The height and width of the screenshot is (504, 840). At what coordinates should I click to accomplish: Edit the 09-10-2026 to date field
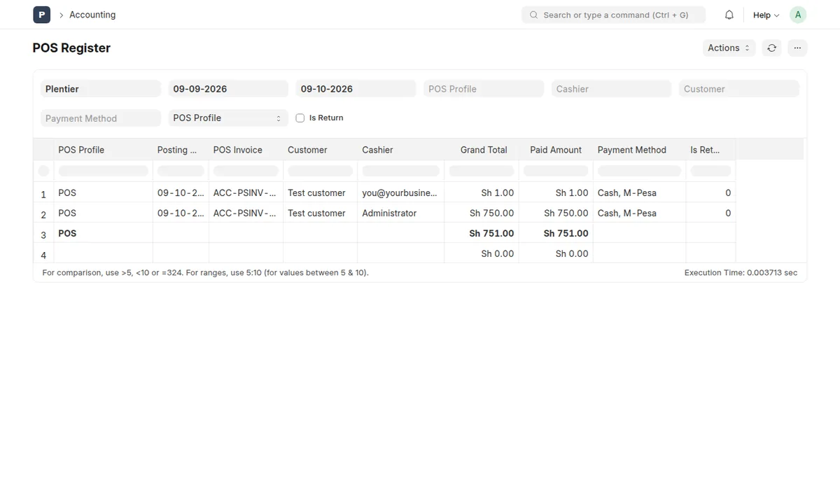tap(356, 89)
